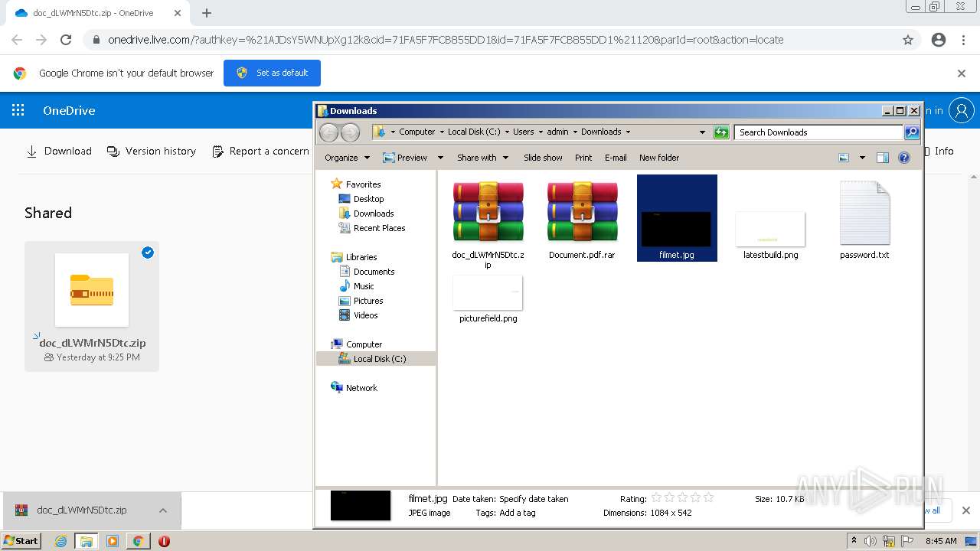Click the Chrome address bar URL
Image resolution: width=980 pixels, height=551 pixels.
point(446,40)
